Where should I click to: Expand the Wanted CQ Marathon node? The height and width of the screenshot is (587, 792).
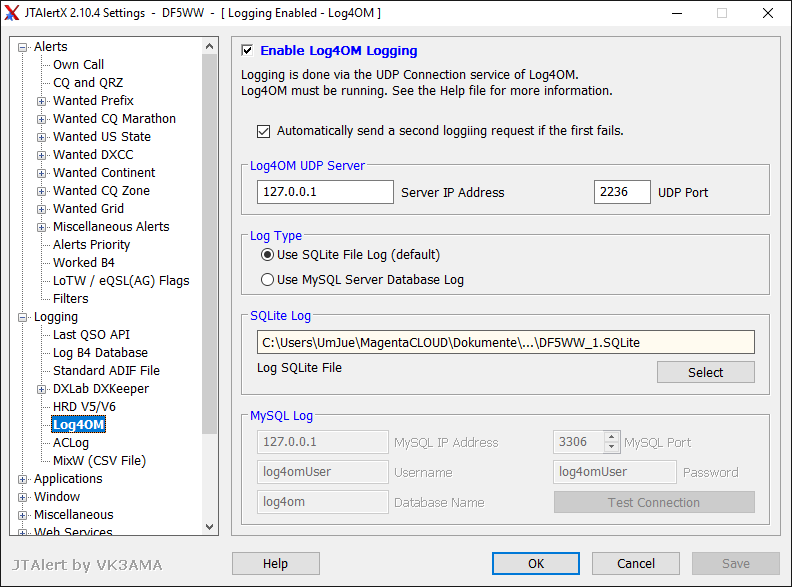(x=41, y=120)
